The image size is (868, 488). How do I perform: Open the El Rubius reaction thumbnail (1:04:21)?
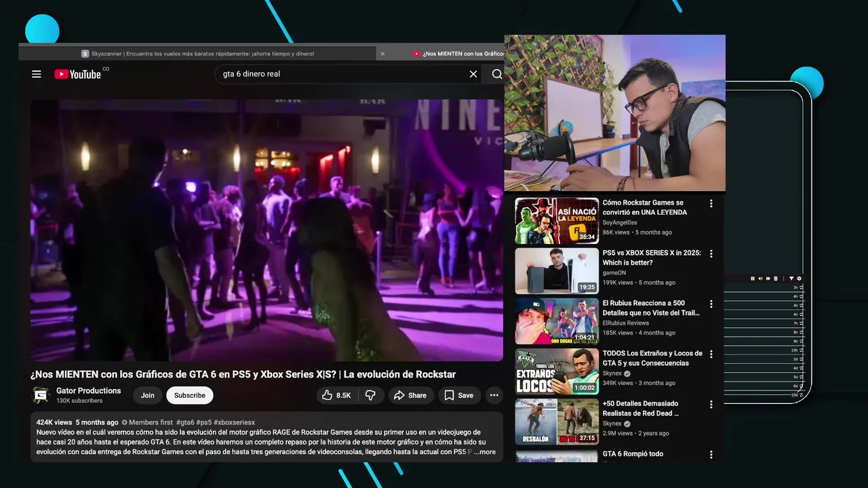(557, 321)
